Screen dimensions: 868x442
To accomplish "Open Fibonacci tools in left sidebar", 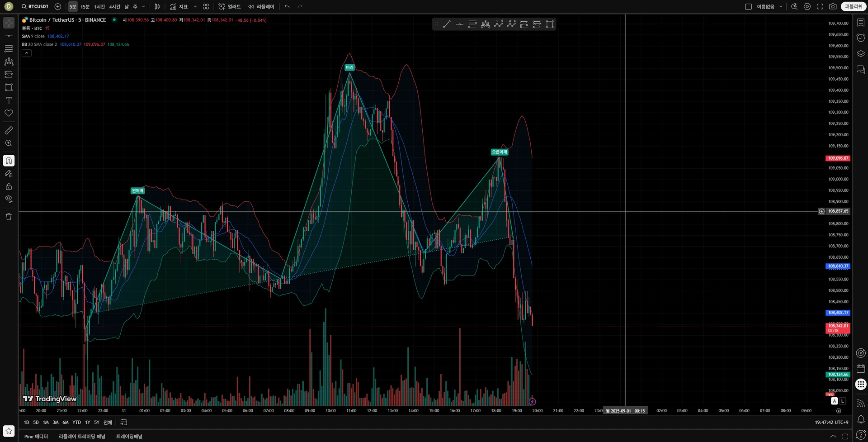I will tap(9, 48).
